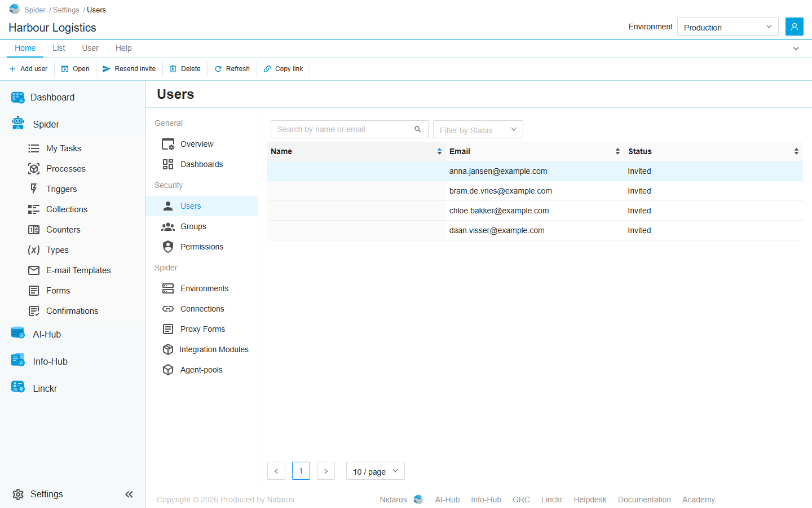Click the Delete trash icon

tap(173, 69)
